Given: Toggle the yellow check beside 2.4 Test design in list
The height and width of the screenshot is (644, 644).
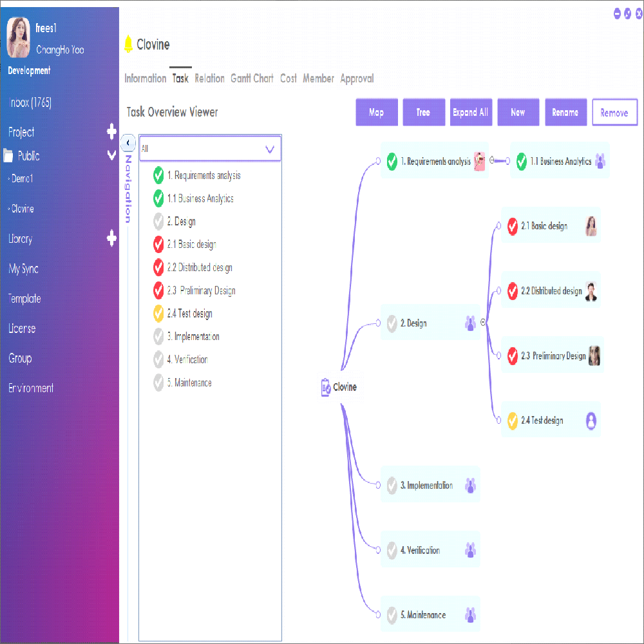Looking at the screenshot, I should point(158,314).
